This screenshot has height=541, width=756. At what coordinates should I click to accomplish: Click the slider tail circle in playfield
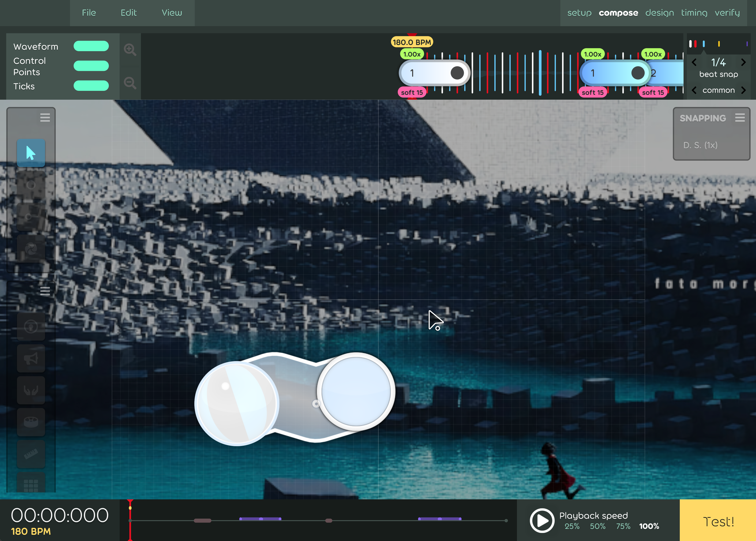356,392
